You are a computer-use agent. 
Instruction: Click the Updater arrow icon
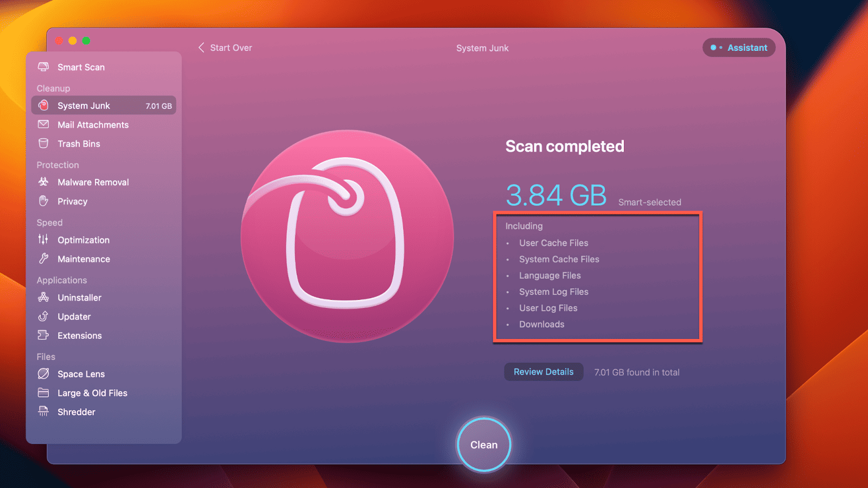pyautogui.click(x=43, y=316)
